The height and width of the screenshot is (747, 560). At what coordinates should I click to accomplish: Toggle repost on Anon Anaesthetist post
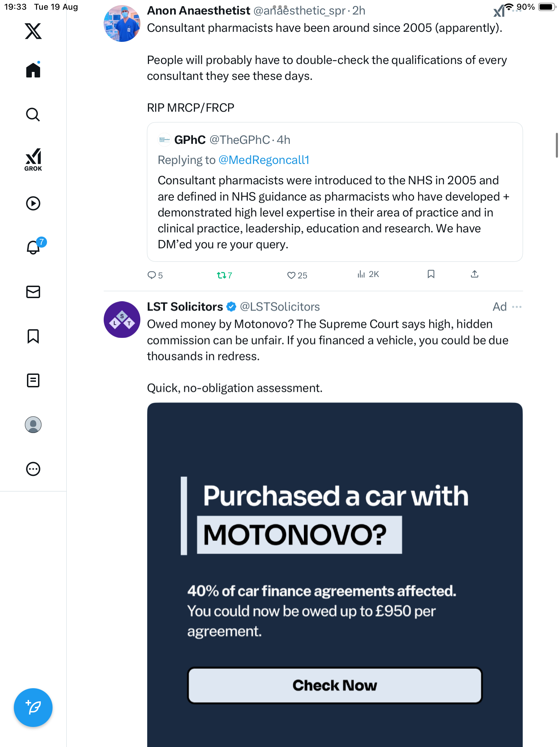point(222,275)
